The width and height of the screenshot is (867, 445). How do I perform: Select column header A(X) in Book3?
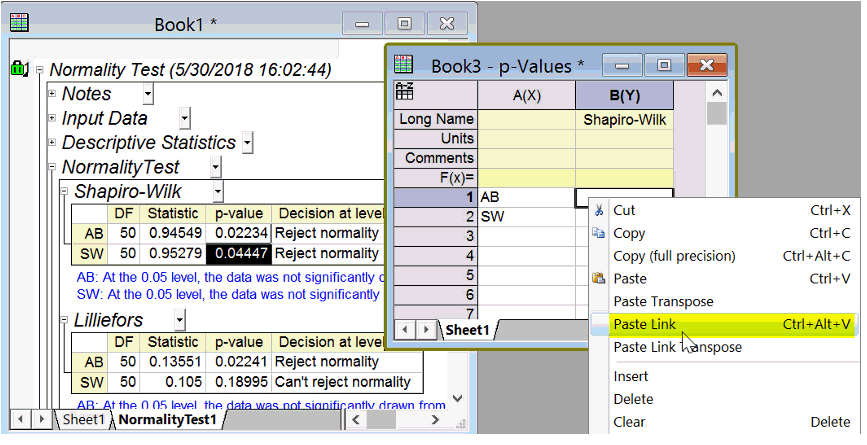526,96
